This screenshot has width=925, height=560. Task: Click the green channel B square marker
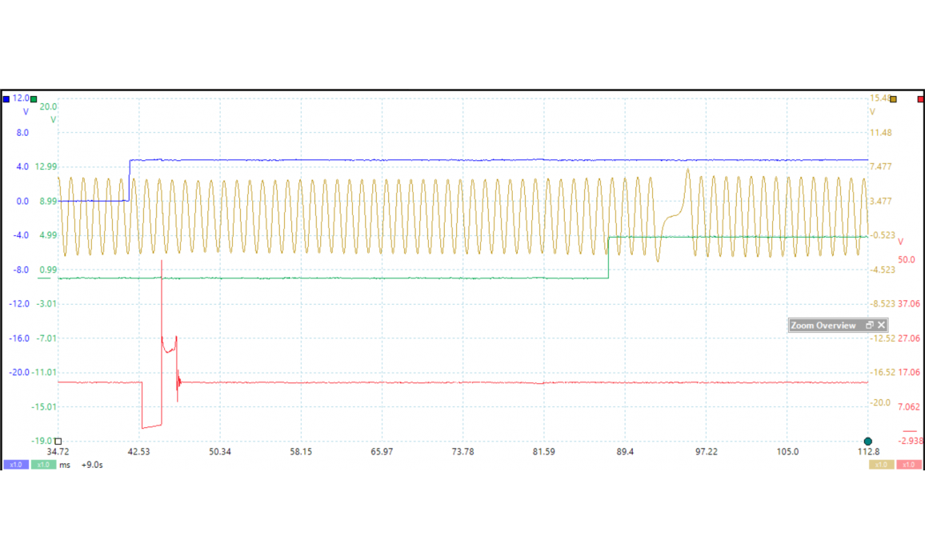point(34,99)
